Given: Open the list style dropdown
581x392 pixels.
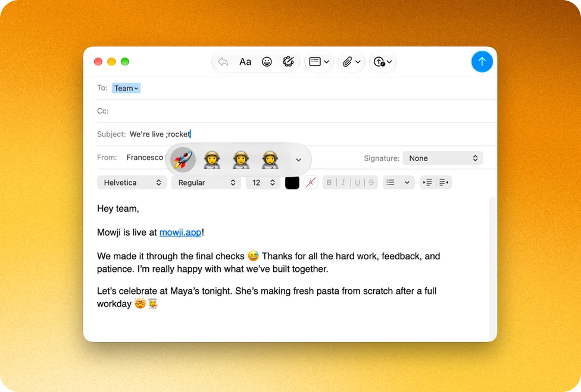Looking at the screenshot, I should pyautogui.click(x=398, y=183).
